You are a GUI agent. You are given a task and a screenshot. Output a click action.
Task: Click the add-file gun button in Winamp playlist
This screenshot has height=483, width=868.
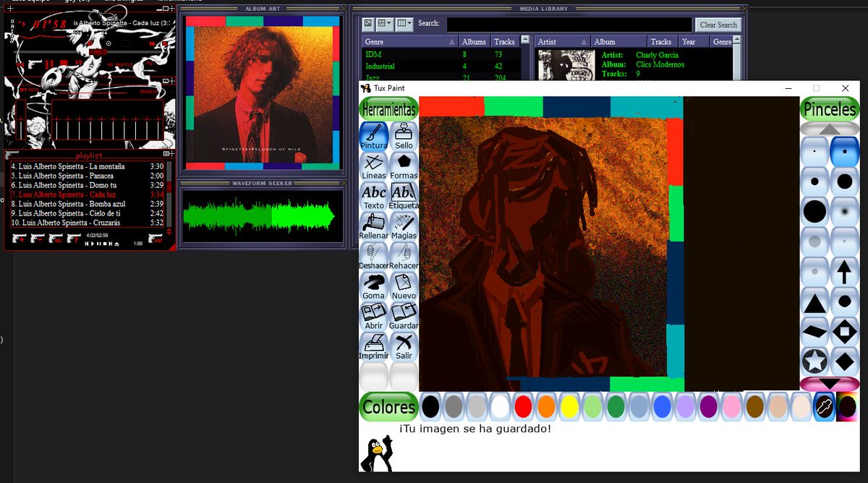pyautogui.click(x=19, y=239)
